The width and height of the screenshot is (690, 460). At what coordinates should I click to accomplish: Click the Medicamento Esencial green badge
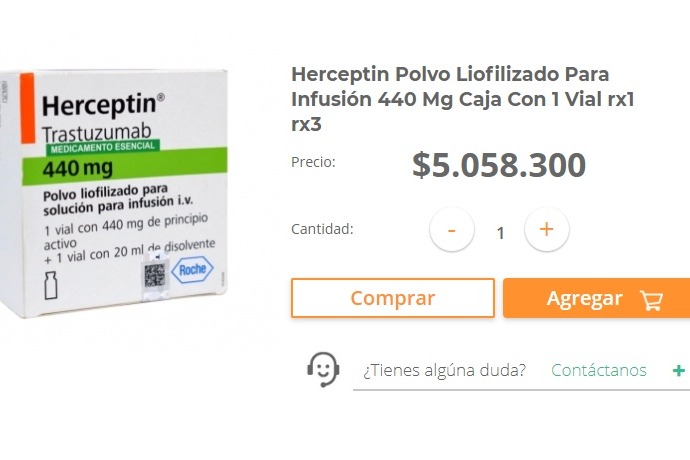(103, 147)
